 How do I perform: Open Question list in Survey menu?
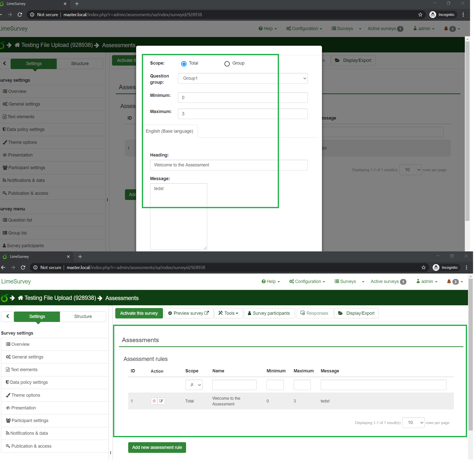[x=20, y=220]
